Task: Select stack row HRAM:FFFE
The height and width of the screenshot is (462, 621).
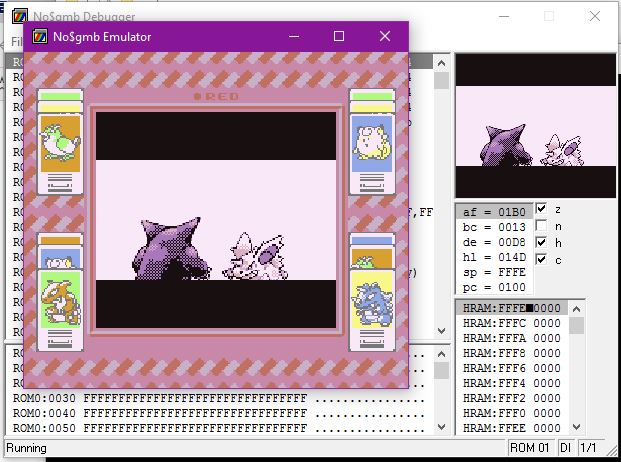Action: coord(512,308)
